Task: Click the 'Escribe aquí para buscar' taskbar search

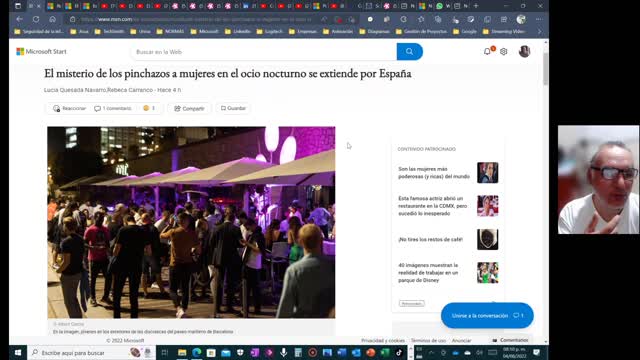Action: click(x=92, y=352)
